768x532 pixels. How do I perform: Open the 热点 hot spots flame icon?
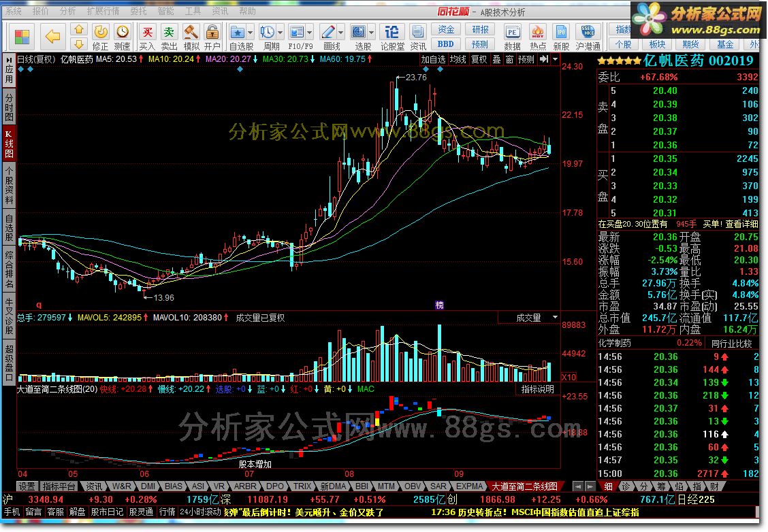[538, 32]
